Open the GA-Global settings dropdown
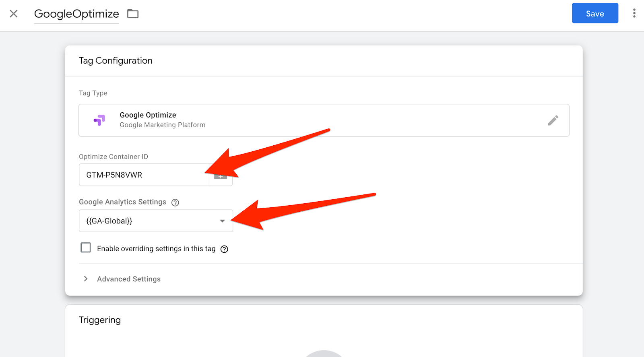Screen dimensions: 644x357 [156, 221]
